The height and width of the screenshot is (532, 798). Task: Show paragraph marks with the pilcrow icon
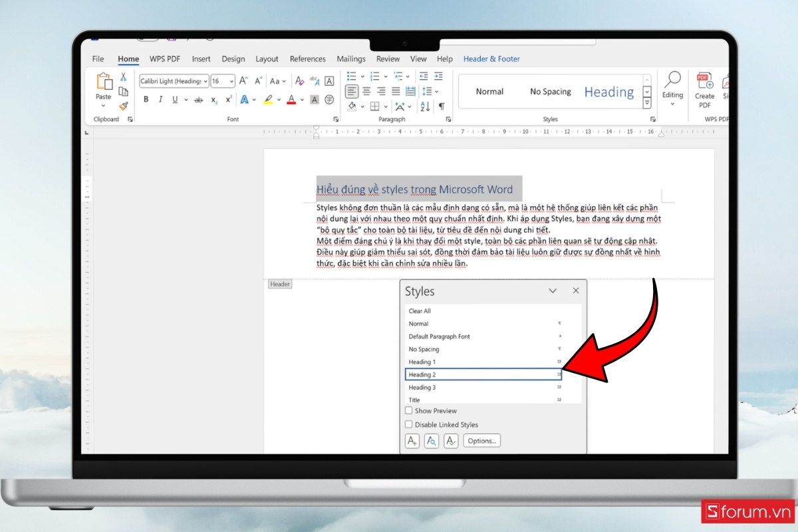point(441,106)
